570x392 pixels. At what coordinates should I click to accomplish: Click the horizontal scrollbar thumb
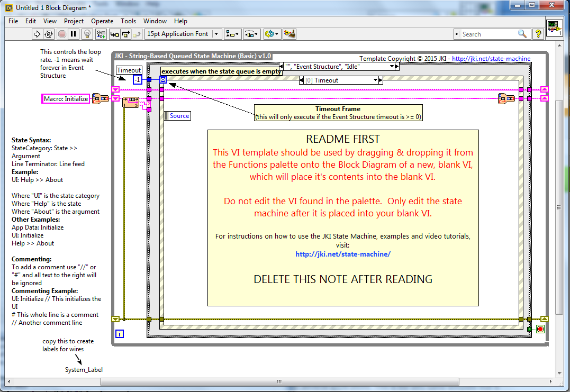coord(279,381)
